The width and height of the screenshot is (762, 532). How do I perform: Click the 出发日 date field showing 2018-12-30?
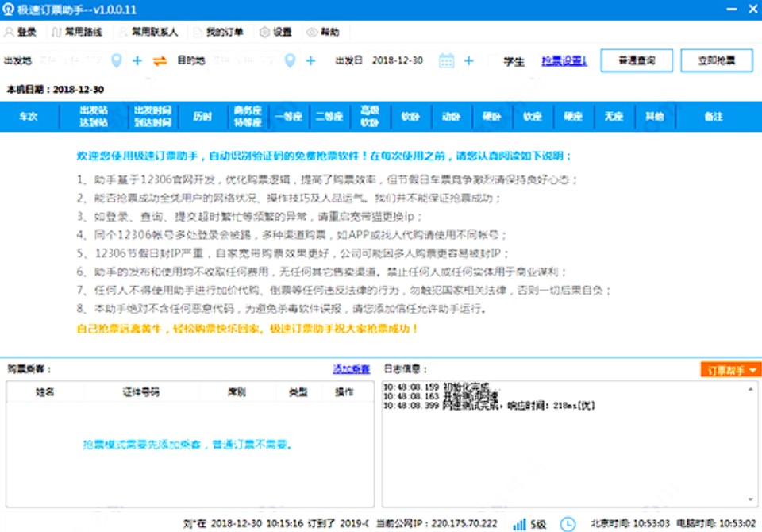[398, 61]
